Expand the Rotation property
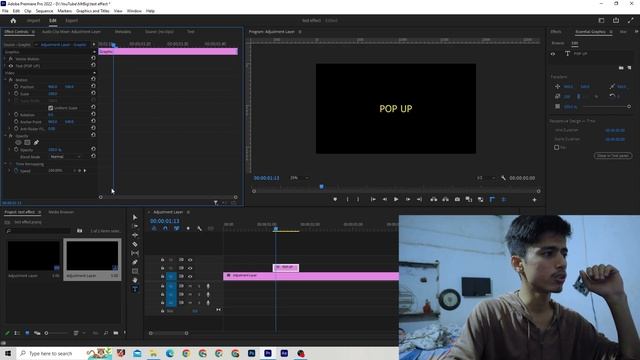Viewport: 640px width, 360px height. tap(10, 115)
